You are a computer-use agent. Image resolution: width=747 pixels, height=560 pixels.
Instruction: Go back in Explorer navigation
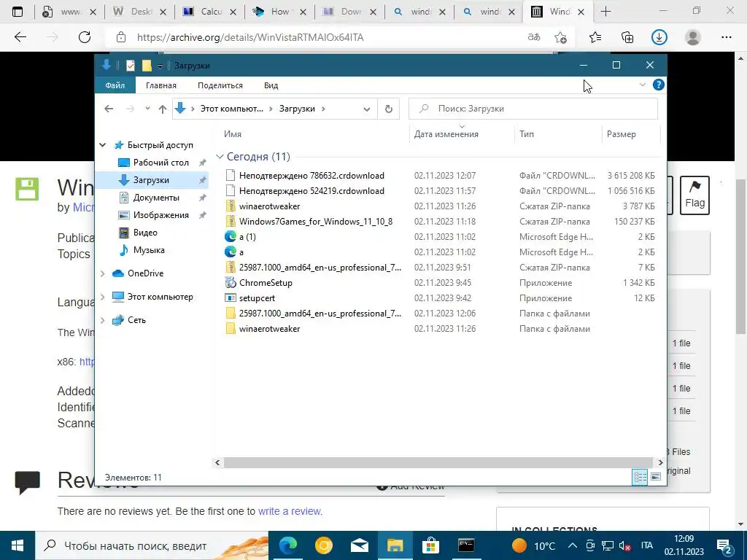pyautogui.click(x=109, y=109)
